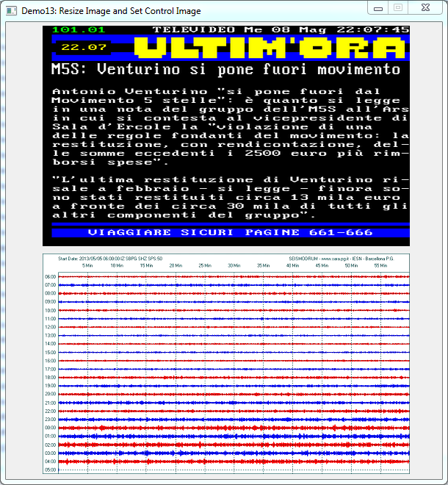
Task: Click the VIAGGIARE SICURI PAGINE 661-666 footer
Action: point(230,232)
